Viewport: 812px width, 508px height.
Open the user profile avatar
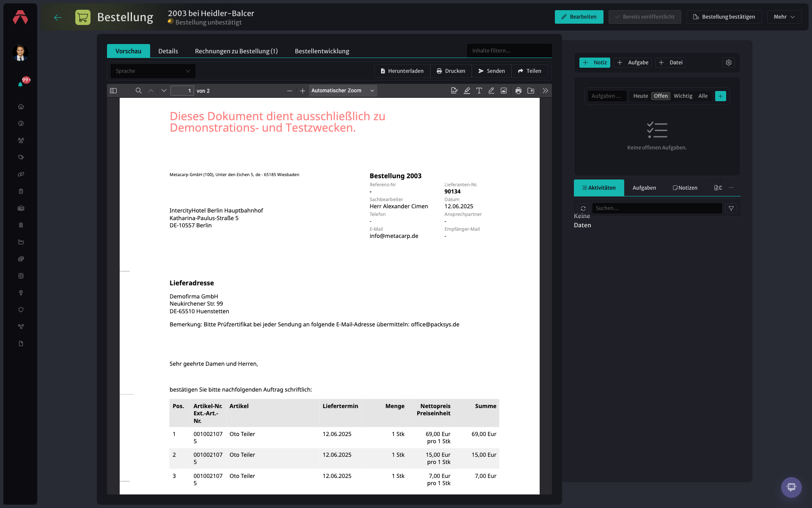tap(20, 52)
